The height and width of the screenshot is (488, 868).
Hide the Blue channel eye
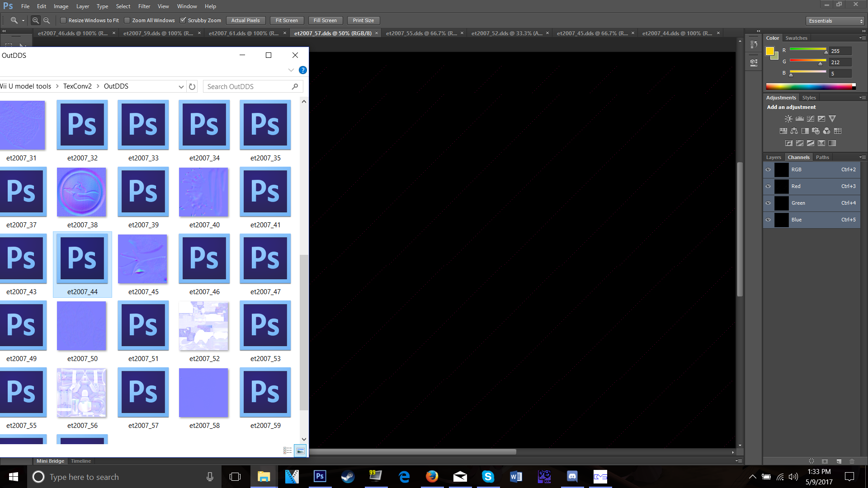point(768,220)
